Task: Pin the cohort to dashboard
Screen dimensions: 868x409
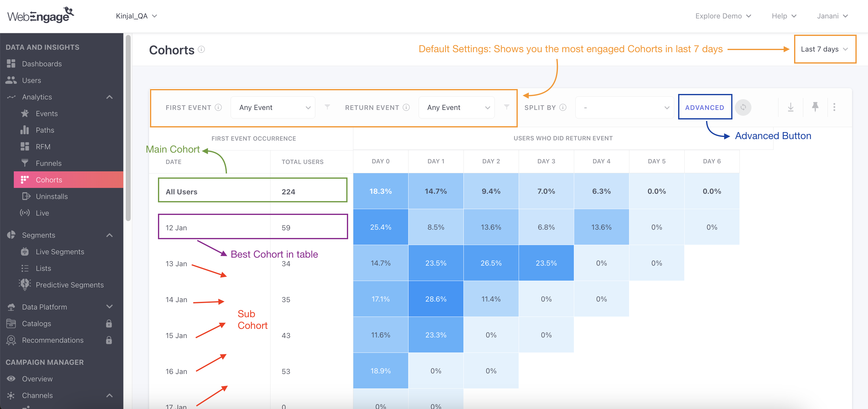Action: pyautogui.click(x=815, y=107)
